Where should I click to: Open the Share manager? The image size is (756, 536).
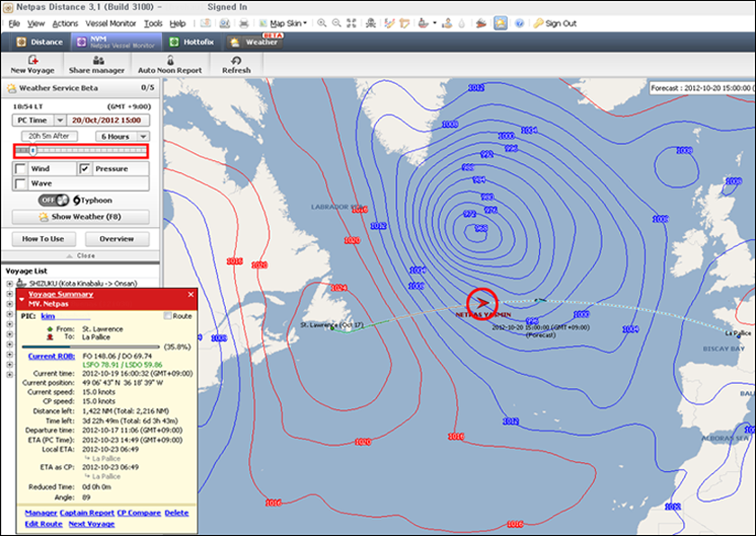tap(96, 65)
